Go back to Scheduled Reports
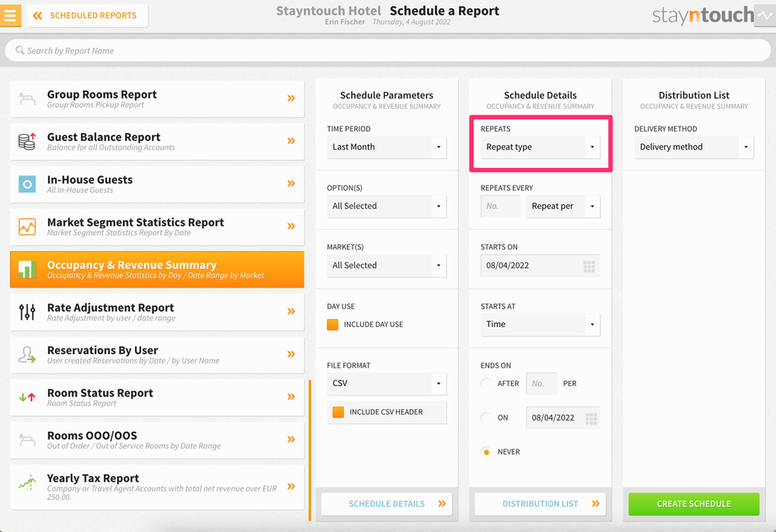 pyautogui.click(x=87, y=15)
